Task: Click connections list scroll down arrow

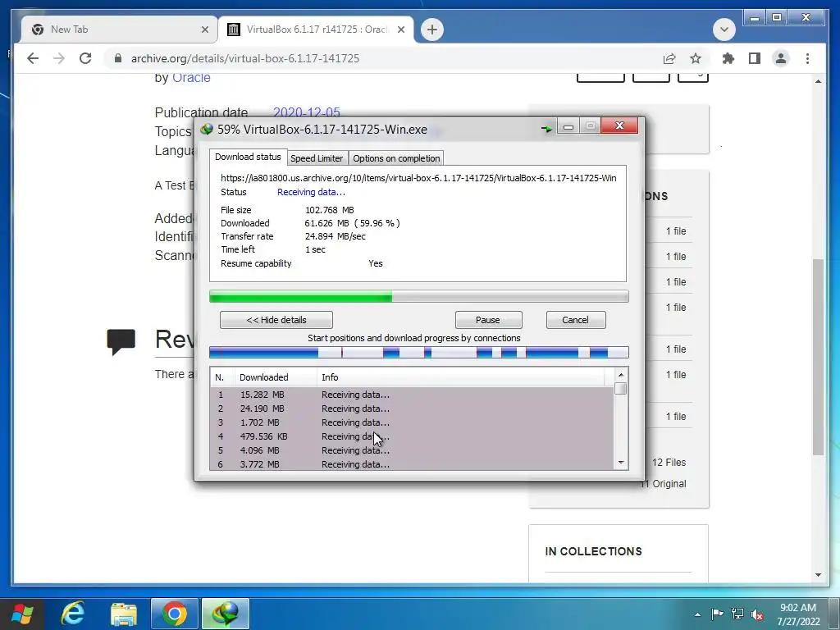Action: click(621, 463)
